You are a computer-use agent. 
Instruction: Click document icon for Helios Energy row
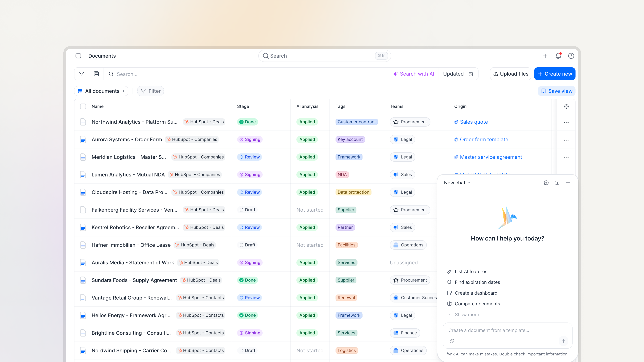click(83, 316)
